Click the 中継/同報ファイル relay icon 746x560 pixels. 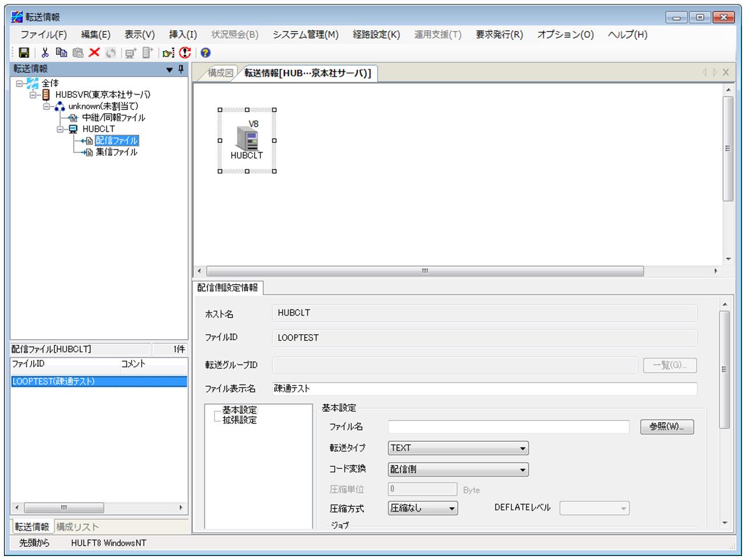(73, 118)
